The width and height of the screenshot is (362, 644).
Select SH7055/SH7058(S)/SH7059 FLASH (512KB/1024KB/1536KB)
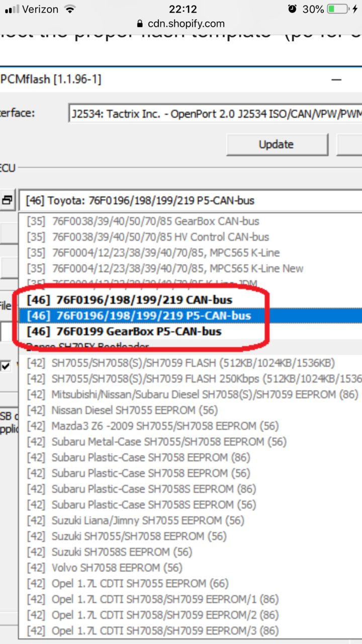click(190, 363)
